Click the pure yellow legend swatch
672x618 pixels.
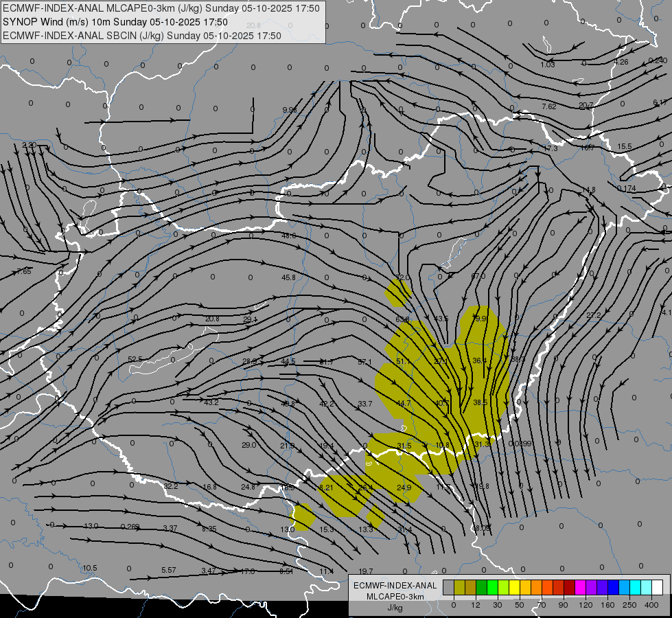coord(515,587)
